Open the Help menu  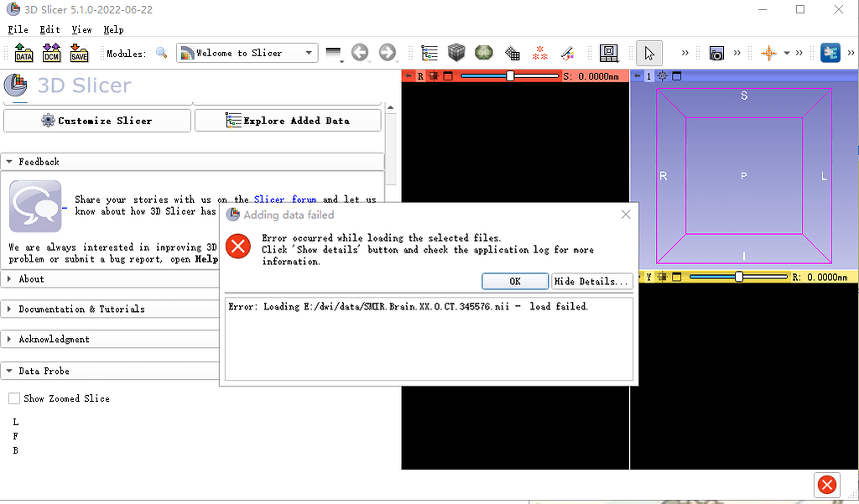pyautogui.click(x=113, y=29)
